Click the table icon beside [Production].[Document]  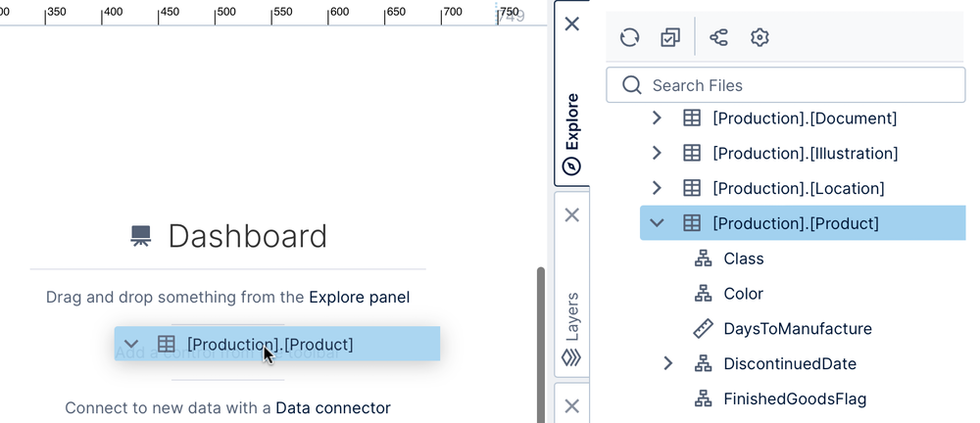click(691, 118)
